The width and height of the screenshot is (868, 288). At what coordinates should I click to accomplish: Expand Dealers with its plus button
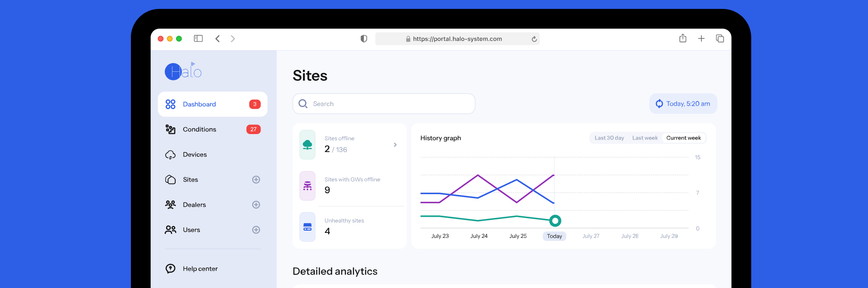tap(256, 205)
